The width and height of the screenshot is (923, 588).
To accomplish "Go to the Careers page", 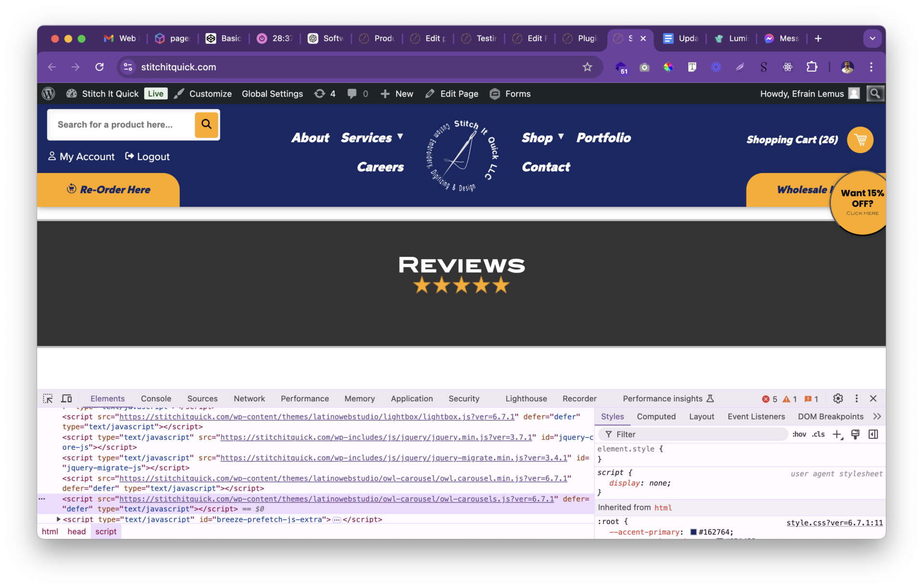I will coord(380,167).
